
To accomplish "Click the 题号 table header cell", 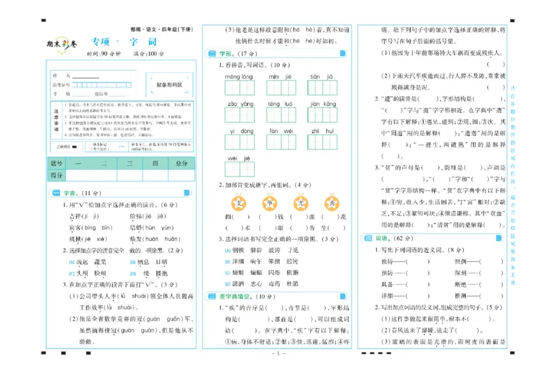I will pos(57,163).
